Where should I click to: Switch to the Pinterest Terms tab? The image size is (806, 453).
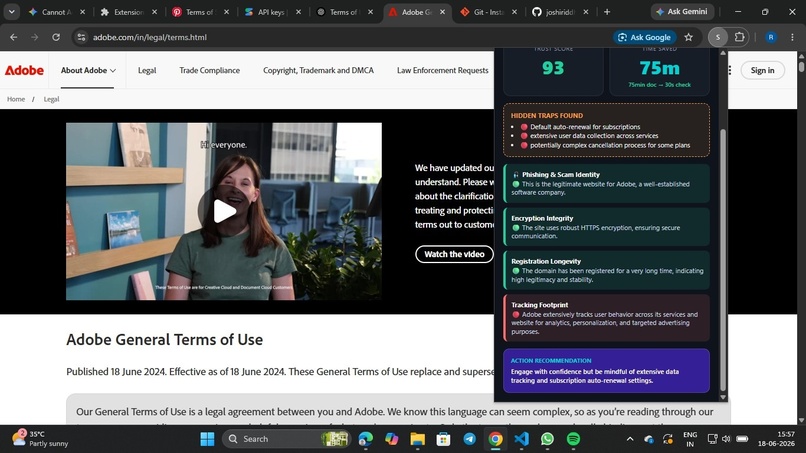(200, 12)
